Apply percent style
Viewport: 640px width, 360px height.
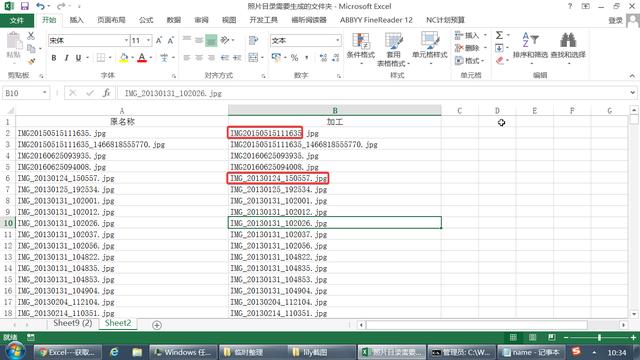pyautogui.click(x=294, y=58)
